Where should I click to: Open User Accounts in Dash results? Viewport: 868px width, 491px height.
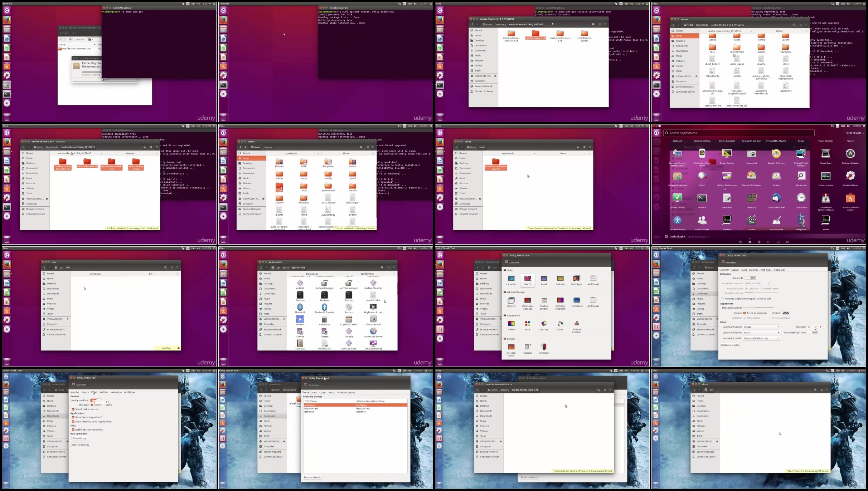tap(702, 222)
